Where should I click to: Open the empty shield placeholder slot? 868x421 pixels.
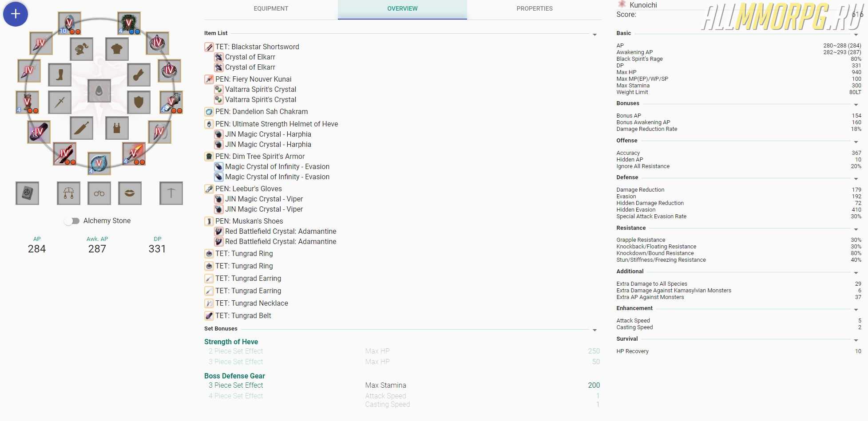[x=139, y=102]
